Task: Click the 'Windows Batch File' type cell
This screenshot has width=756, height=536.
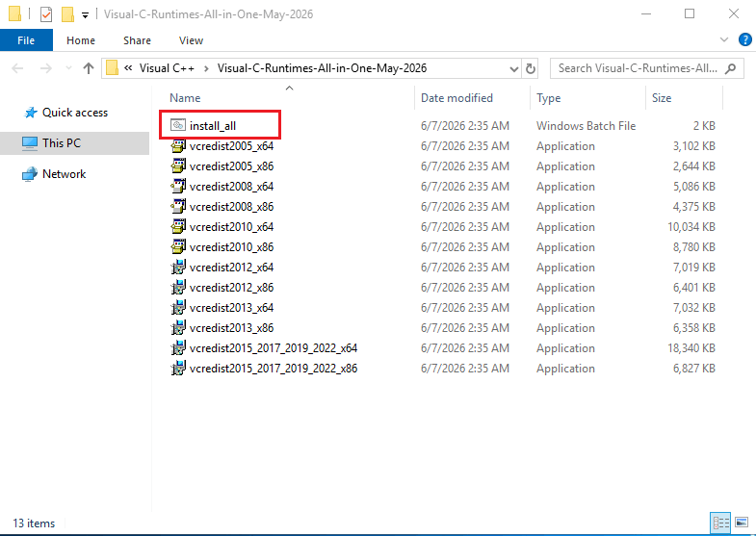Action: 586,126
